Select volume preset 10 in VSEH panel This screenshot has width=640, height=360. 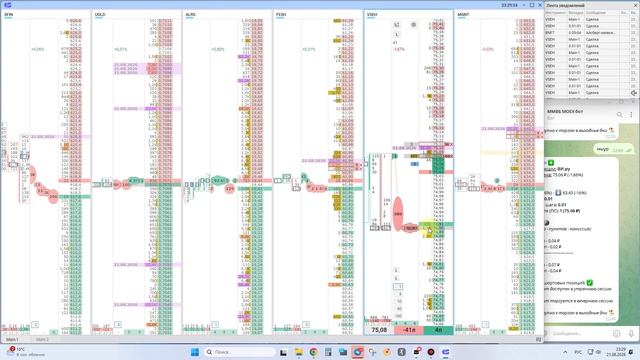click(x=399, y=301)
